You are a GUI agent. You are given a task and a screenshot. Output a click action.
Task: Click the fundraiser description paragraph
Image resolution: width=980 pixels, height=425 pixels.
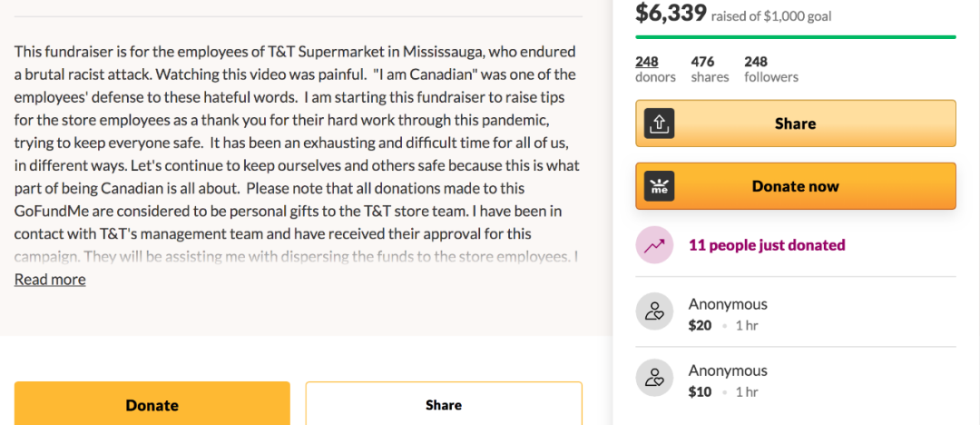tap(297, 154)
